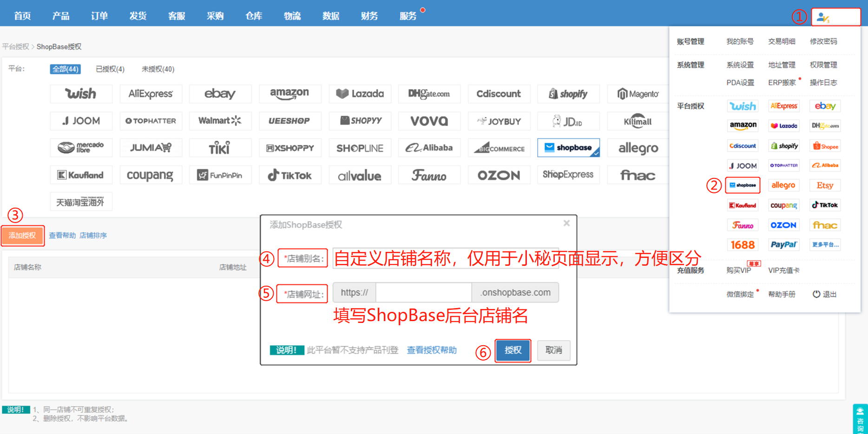Click the 取消 button in dialog

coord(553,350)
